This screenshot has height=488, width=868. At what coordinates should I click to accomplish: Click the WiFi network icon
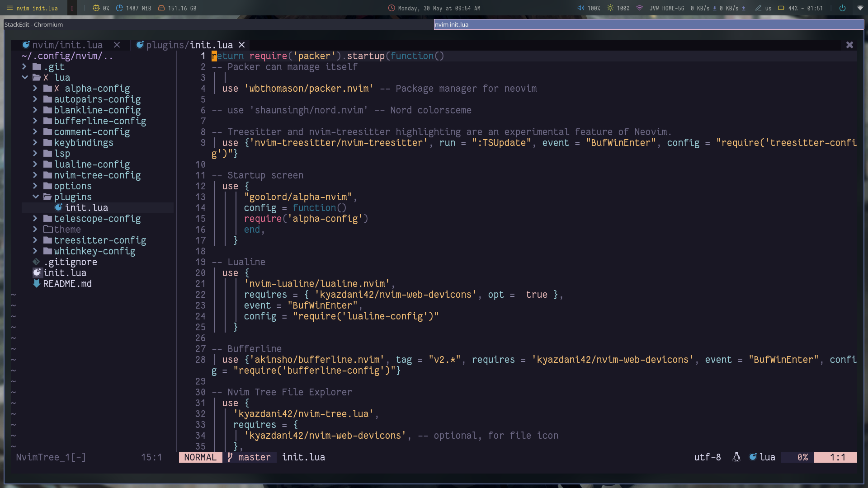tap(639, 8)
